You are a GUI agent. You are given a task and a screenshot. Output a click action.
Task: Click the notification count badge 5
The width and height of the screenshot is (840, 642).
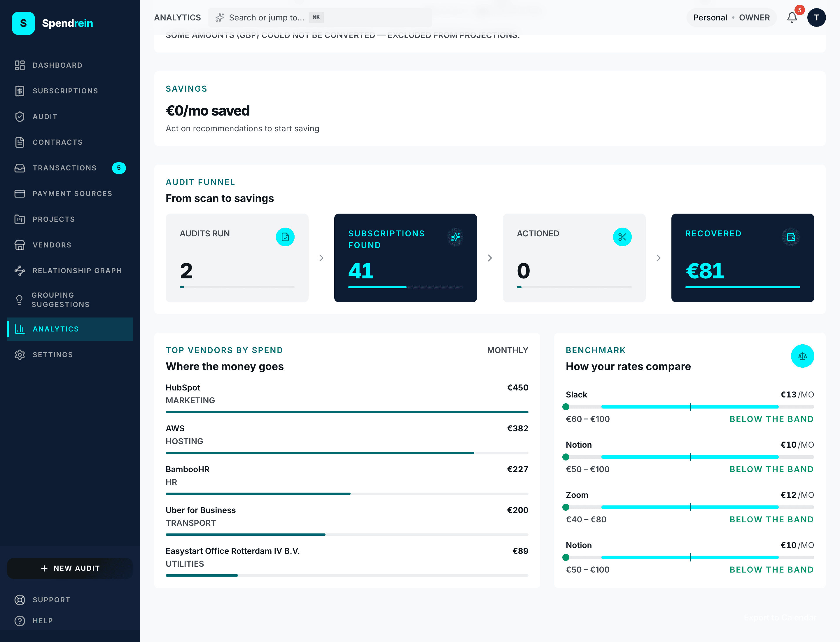pyautogui.click(x=799, y=10)
